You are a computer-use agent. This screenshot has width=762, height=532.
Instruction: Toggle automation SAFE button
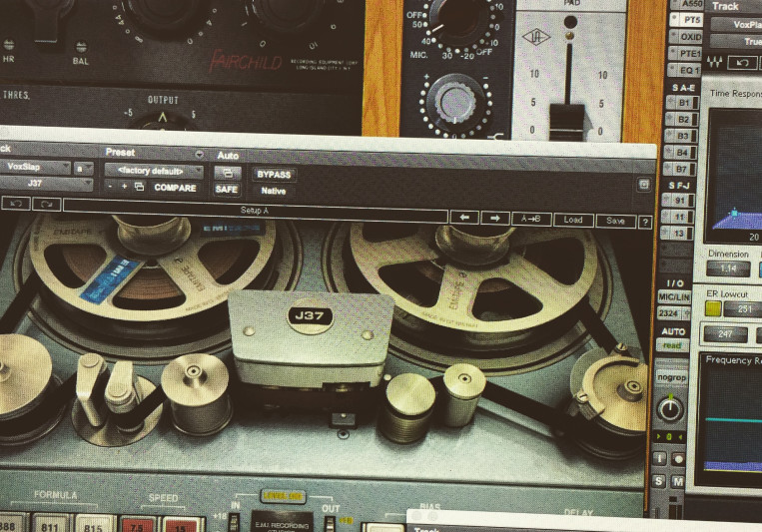point(227,189)
